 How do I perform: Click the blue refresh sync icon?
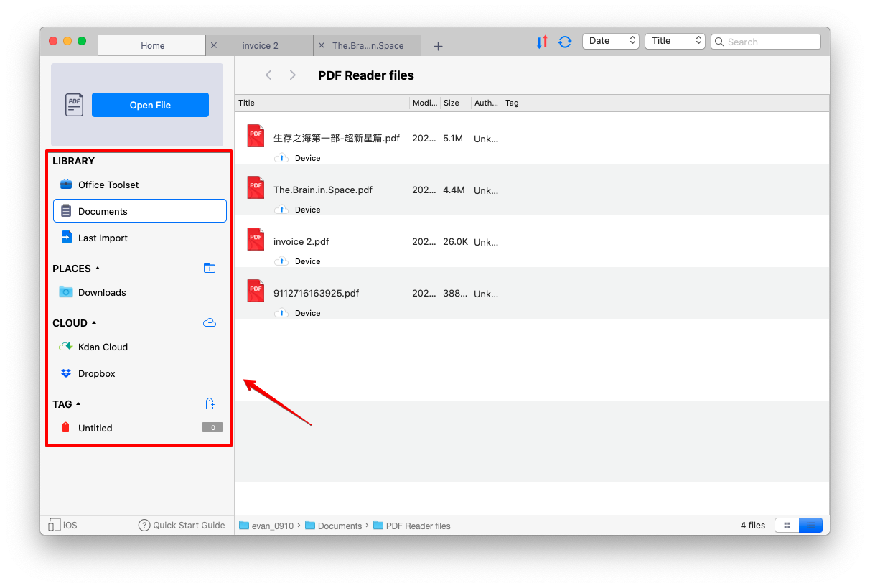[565, 42]
